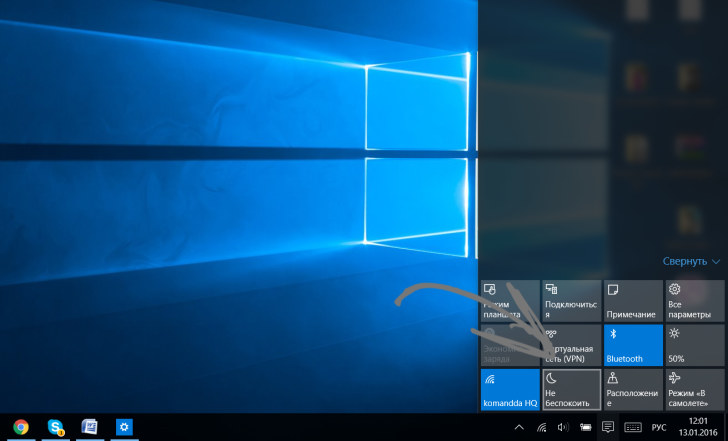
Task: Show hidden tray icons with the up chevron
Action: click(519, 427)
